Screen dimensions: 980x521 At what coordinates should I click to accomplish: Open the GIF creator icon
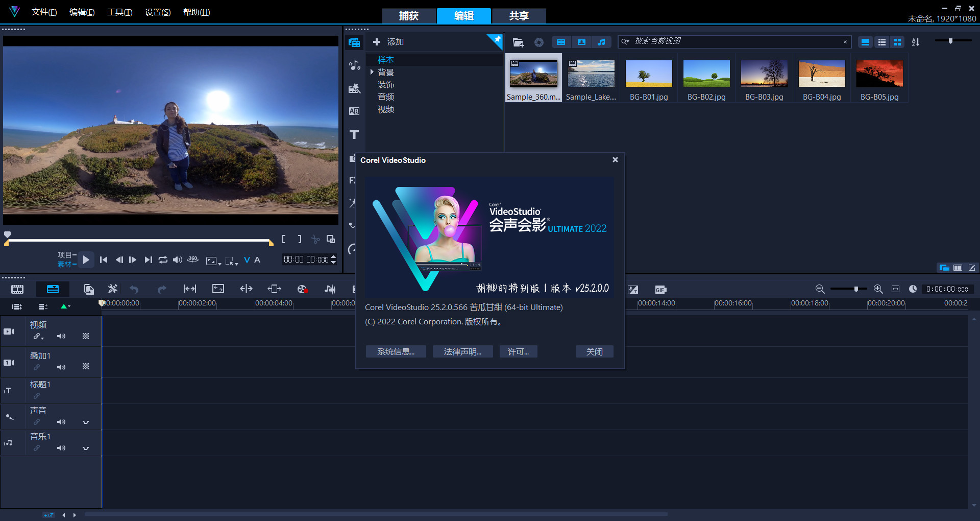[x=660, y=290]
